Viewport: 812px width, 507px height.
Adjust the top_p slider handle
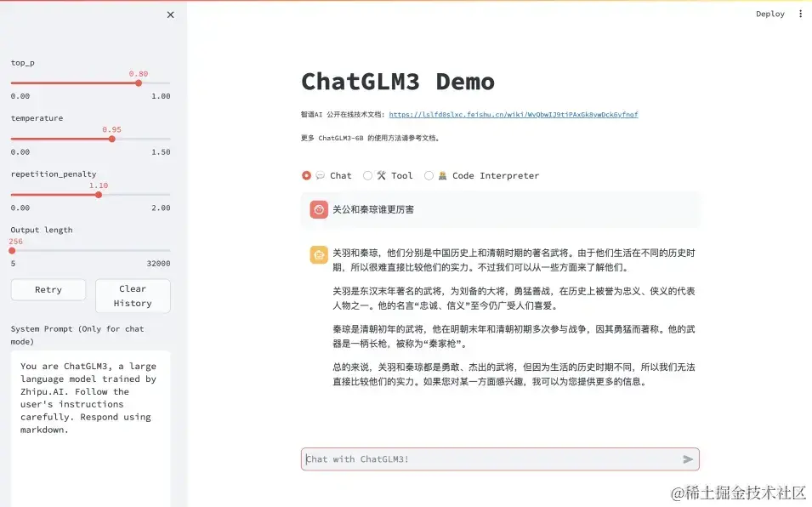pyautogui.click(x=139, y=83)
